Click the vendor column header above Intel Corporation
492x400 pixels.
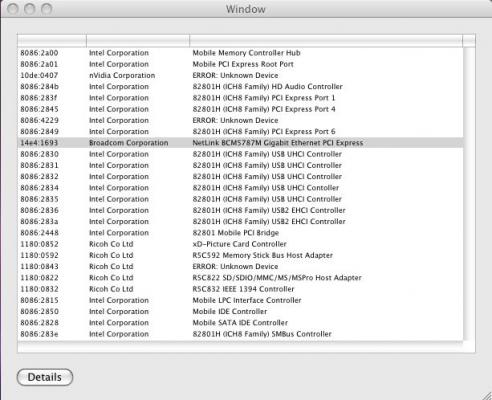(x=138, y=41)
